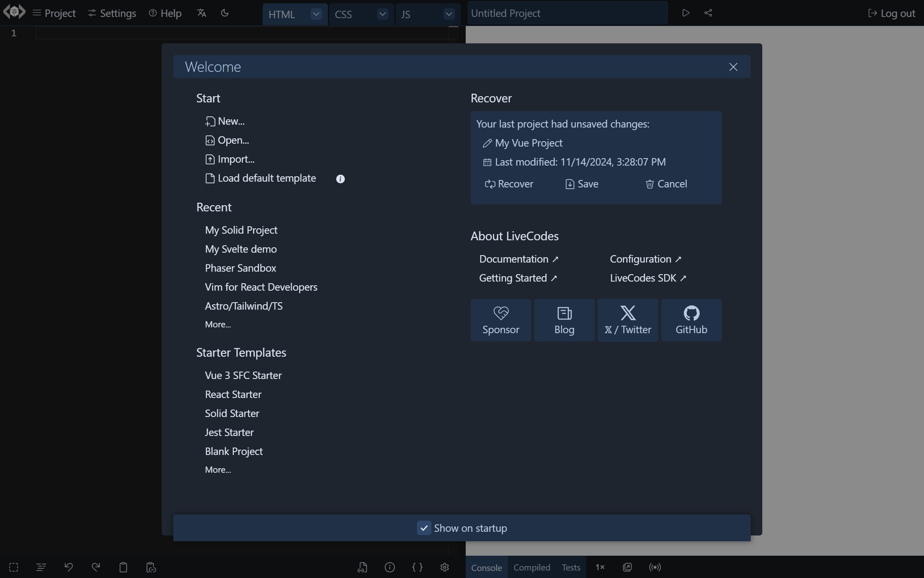Toggle the dark theme moon icon

pyautogui.click(x=225, y=13)
